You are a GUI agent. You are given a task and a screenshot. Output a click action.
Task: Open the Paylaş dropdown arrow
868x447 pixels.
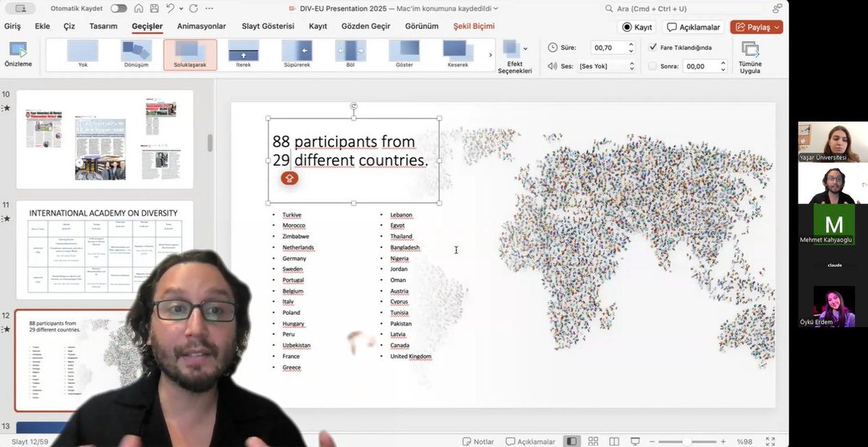tap(777, 27)
